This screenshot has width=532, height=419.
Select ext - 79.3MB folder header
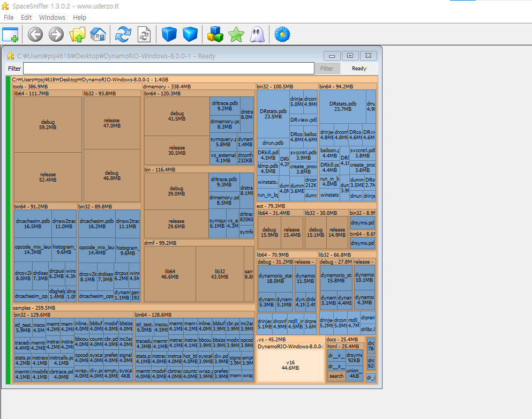coord(316,206)
